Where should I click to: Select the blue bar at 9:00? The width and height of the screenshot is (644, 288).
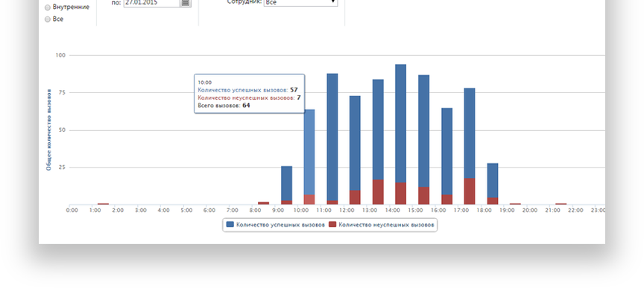(287, 183)
